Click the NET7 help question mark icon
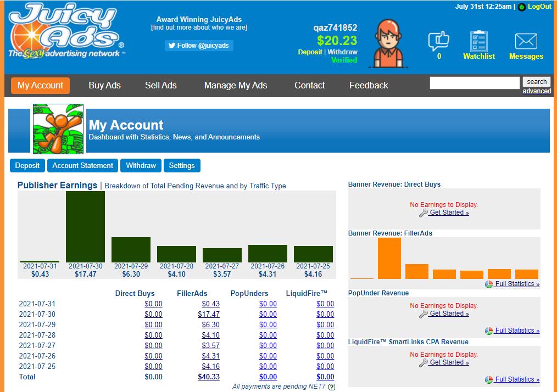The image size is (557, 392). coord(331,387)
